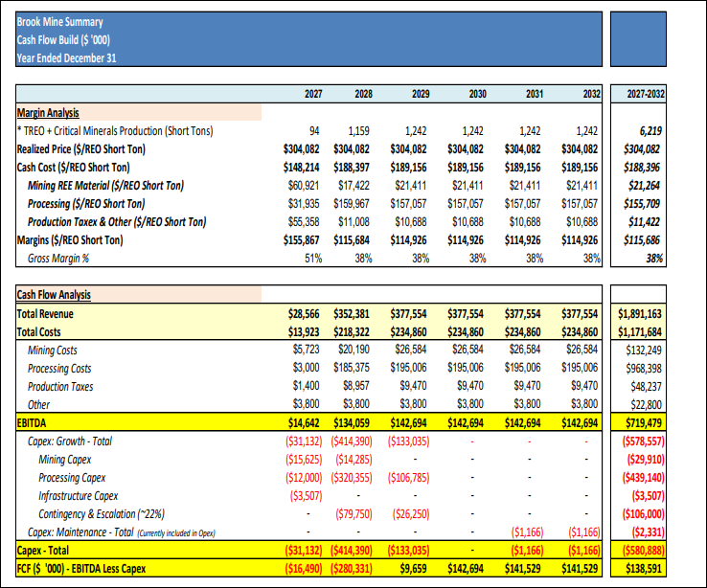Click 2028 cash cost $188,397

352,168
